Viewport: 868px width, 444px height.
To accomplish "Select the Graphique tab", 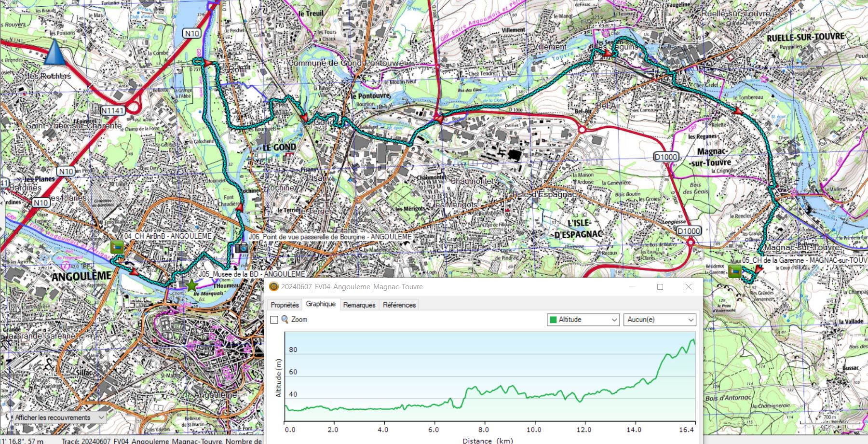I will [x=321, y=304].
